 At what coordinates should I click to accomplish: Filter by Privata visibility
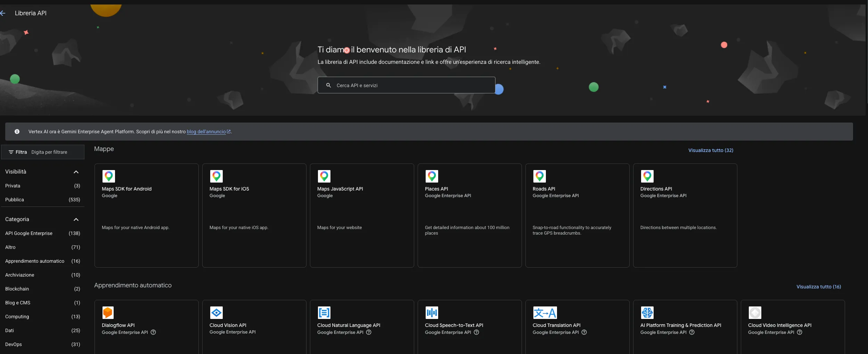point(43,186)
